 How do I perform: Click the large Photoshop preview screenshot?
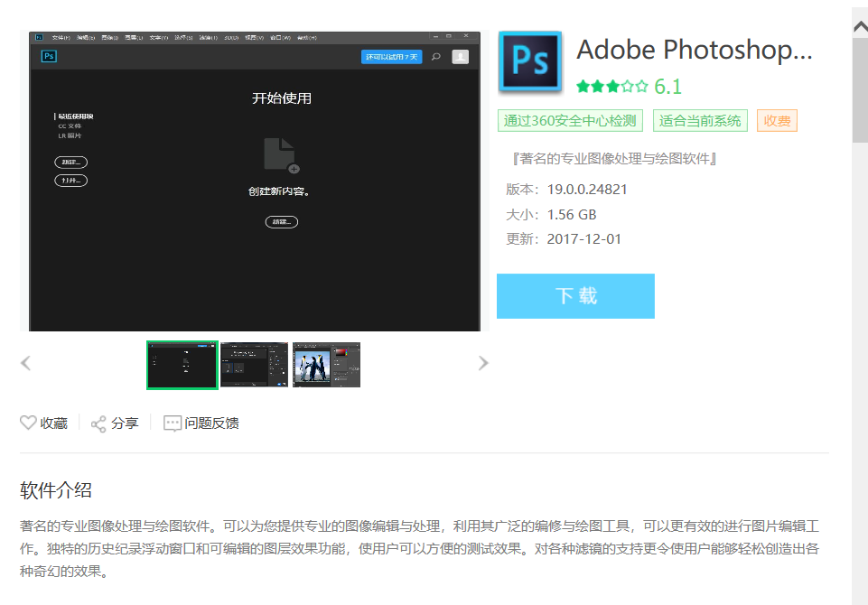(x=255, y=181)
